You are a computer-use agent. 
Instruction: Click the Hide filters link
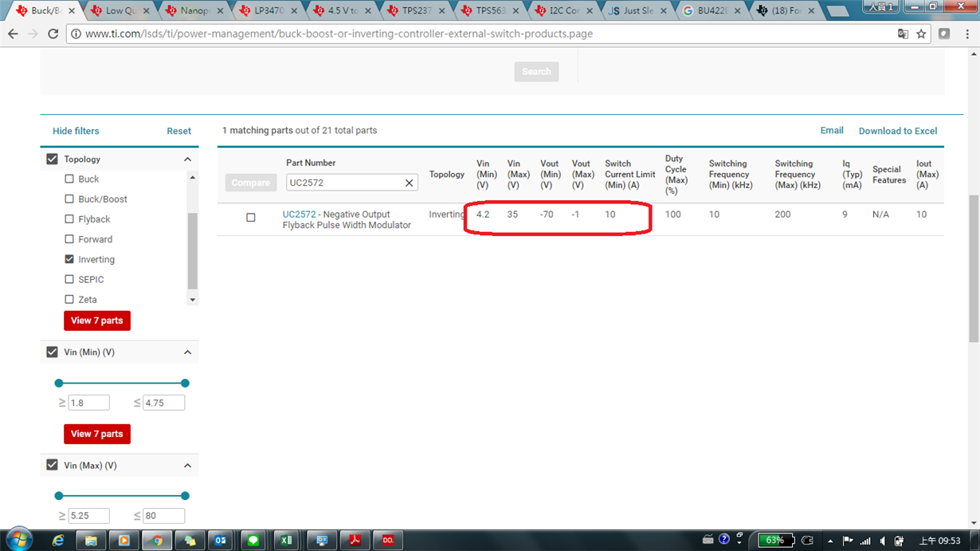76,131
